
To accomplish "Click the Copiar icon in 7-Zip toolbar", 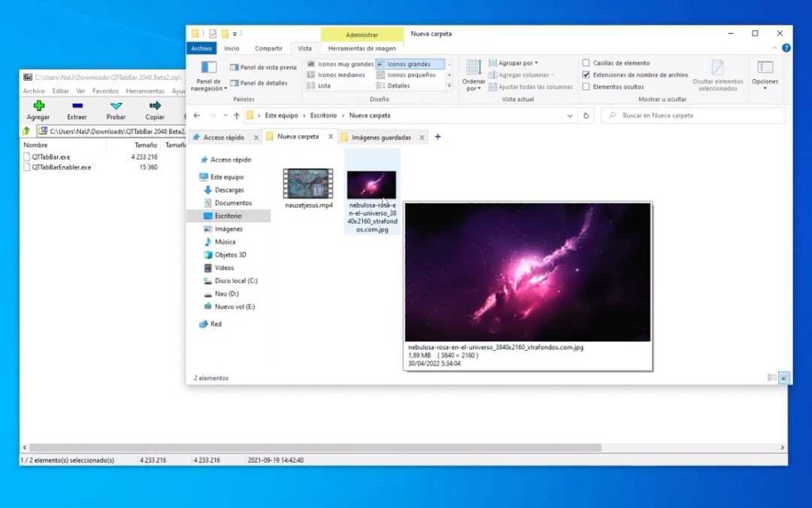I will [x=155, y=111].
